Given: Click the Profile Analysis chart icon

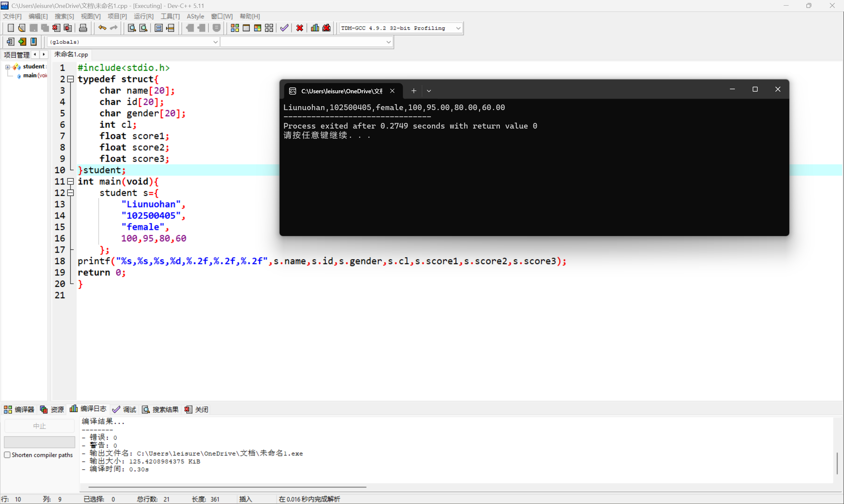Looking at the screenshot, I should (314, 28).
